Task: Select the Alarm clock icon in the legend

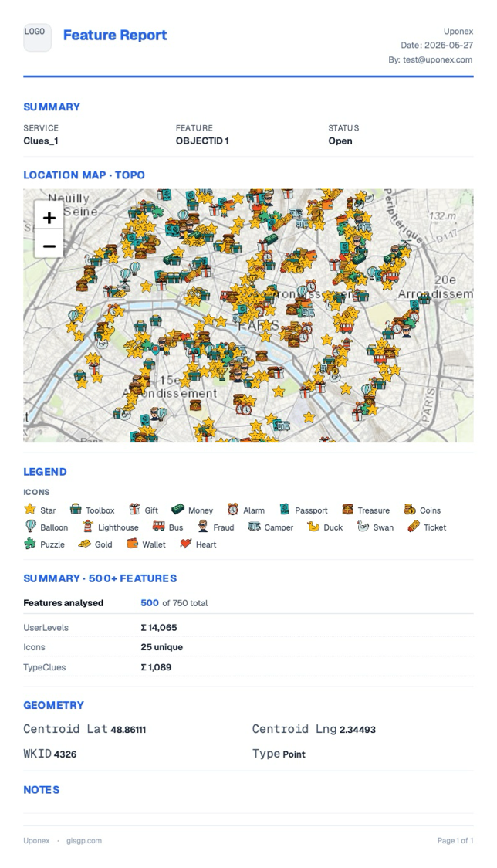Action: [233, 510]
